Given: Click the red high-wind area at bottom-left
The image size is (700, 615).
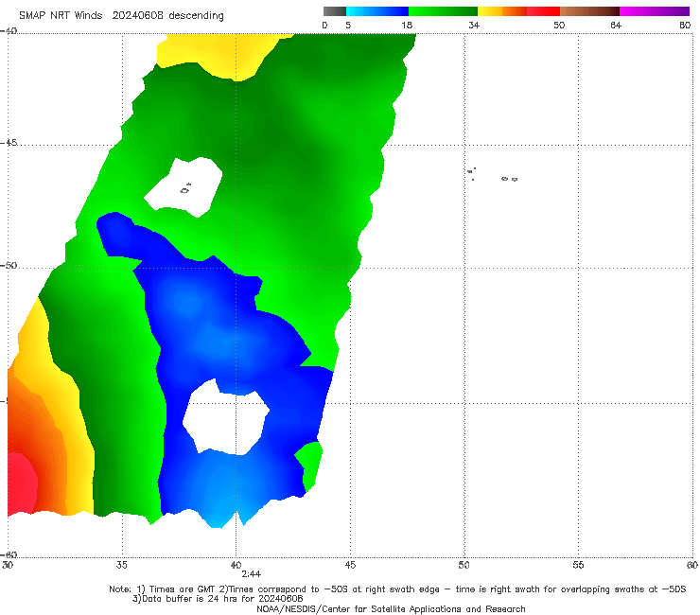Looking at the screenshot, I should point(22,484).
